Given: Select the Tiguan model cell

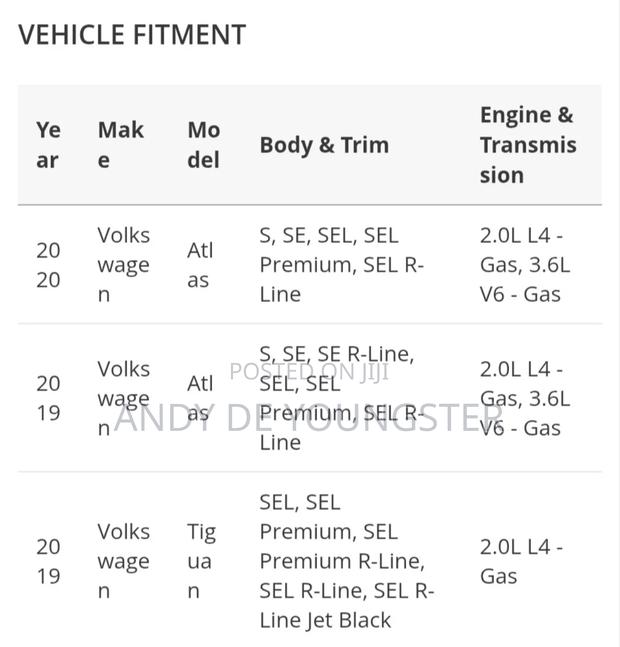Looking at the screenshot, I should tap(201, 561).
